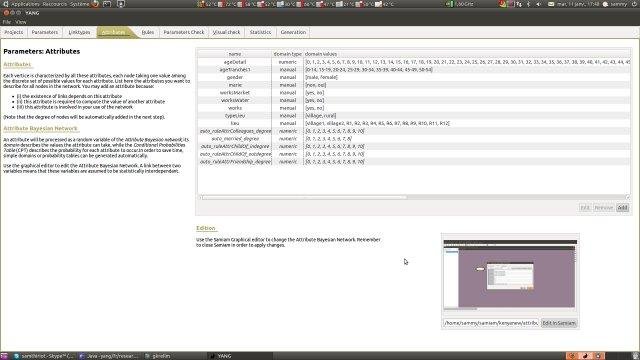Screen dimensions: 640x360
Task: Click the Attributes section heading
Action: tap(17, 64)
